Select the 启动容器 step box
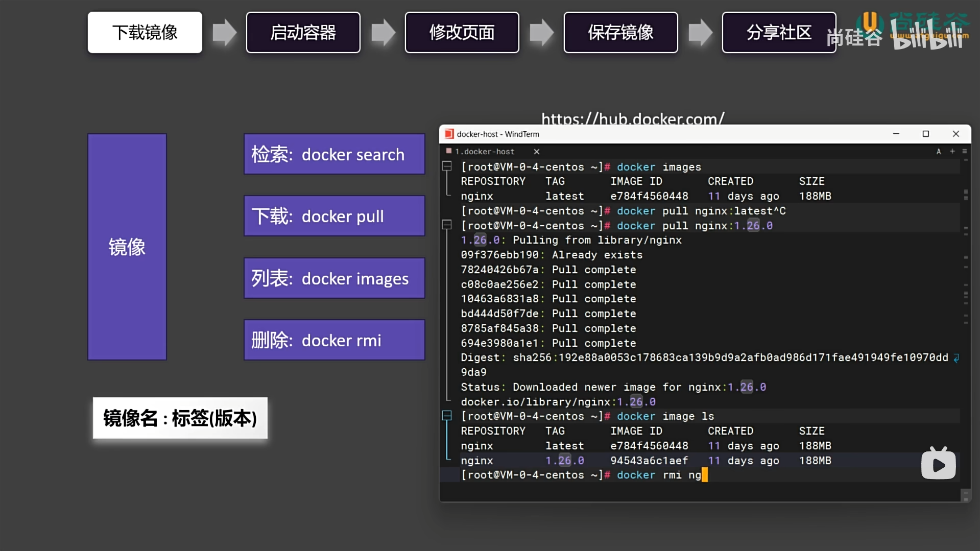This screenshot has height=551, width=980. click(303, 32)
